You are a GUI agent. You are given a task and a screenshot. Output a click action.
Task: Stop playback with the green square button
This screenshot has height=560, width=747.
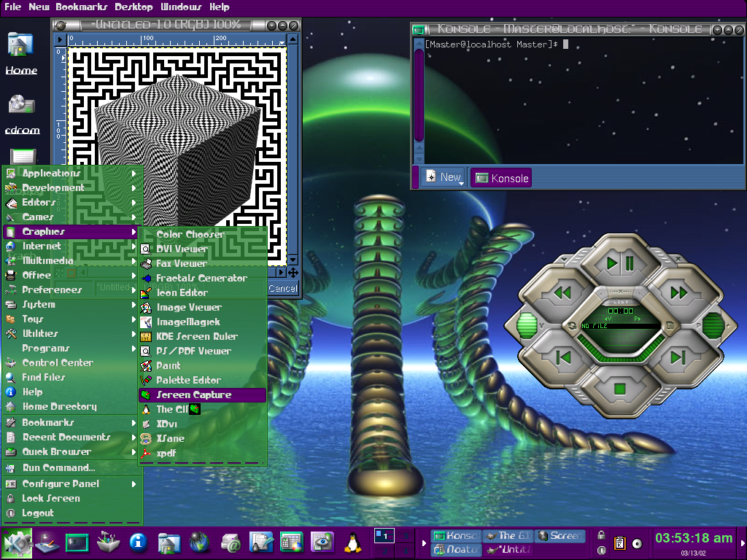[620, 389]
